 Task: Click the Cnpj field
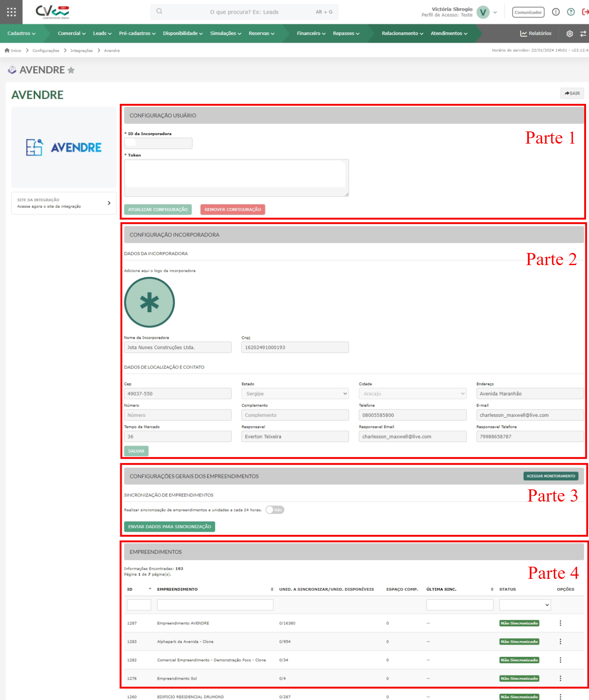coord(295,347)
